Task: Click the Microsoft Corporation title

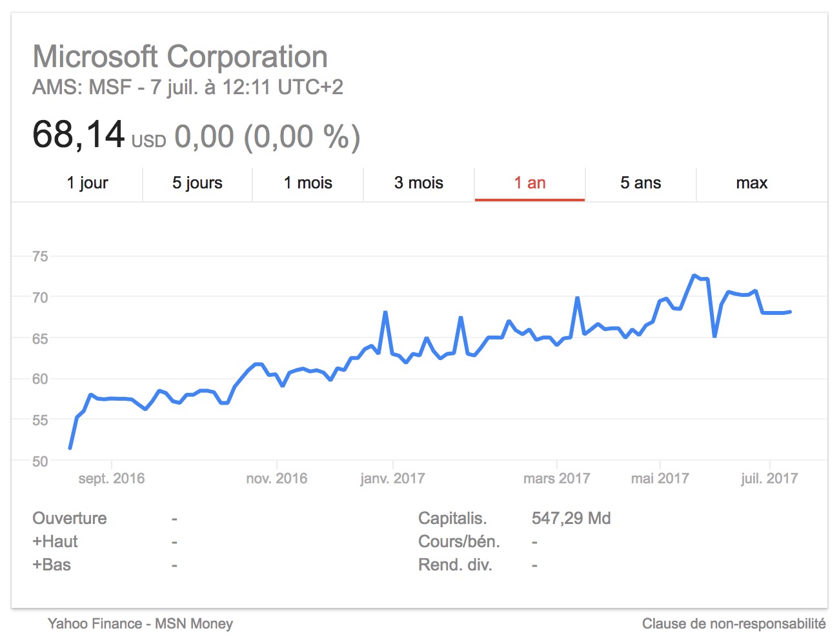Action: (x=180, y=57)
